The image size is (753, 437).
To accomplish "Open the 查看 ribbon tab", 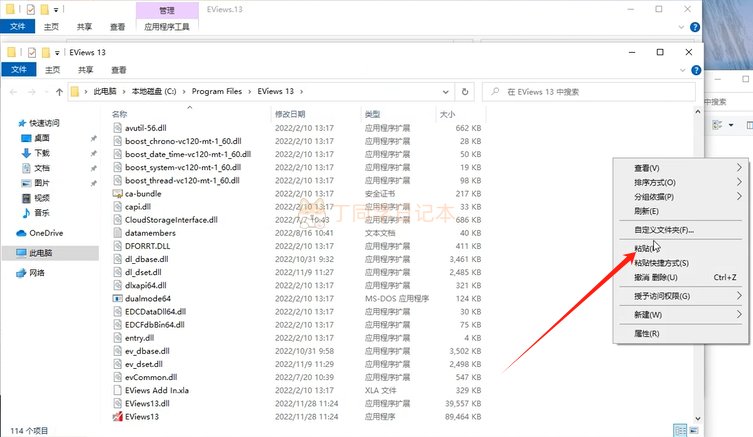I will 119,70.
